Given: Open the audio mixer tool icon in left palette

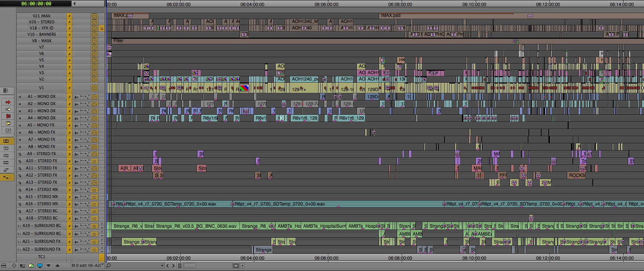Looking at the screenshot, I should click(6, 155).
